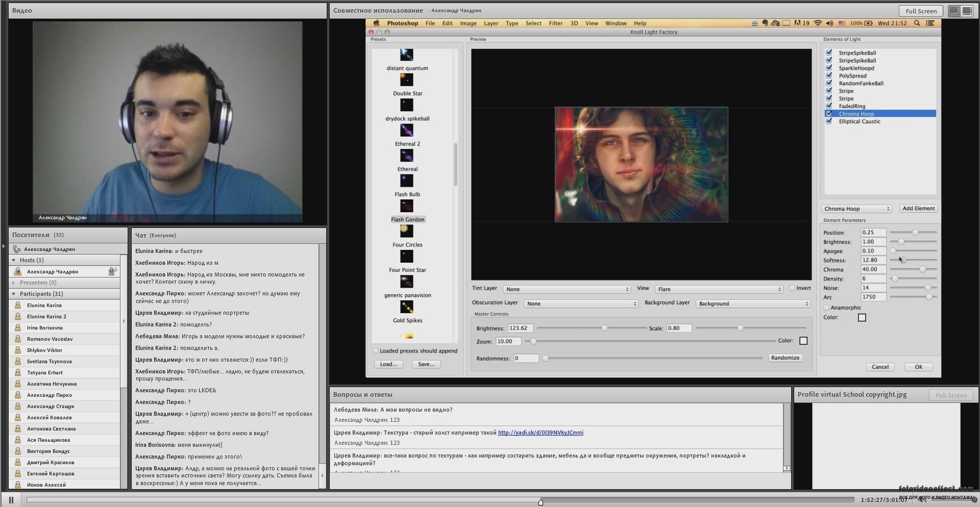Uncheck the SparkleHoopd element

(x=829, y=68)
